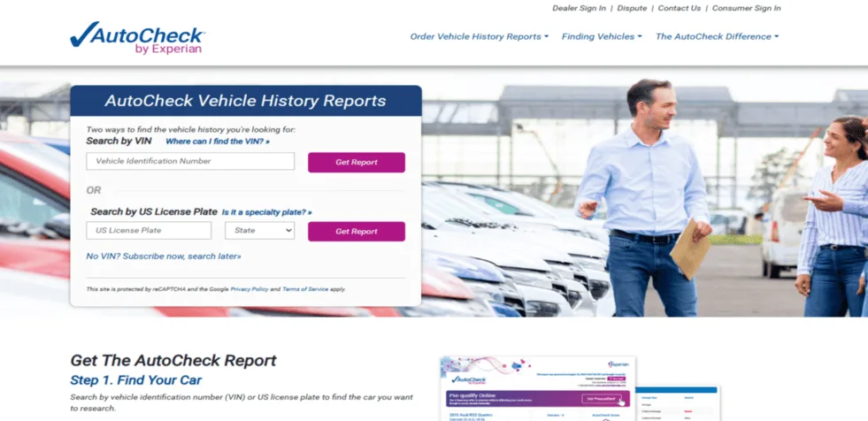Open the Terms of Service link
Viewport: 868px width, 421px height.
click(305, 289)
